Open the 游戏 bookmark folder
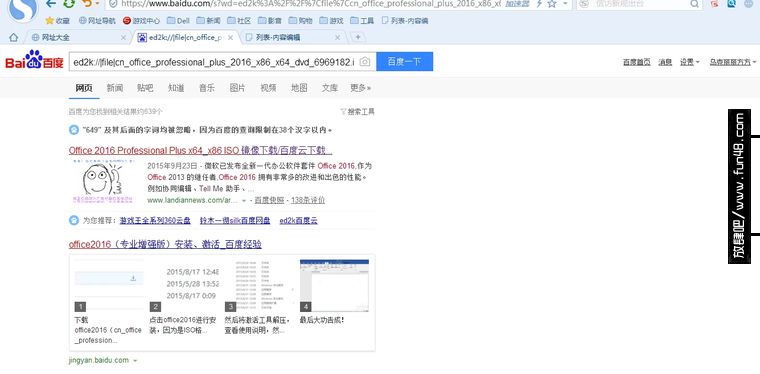 pos(331,21)
